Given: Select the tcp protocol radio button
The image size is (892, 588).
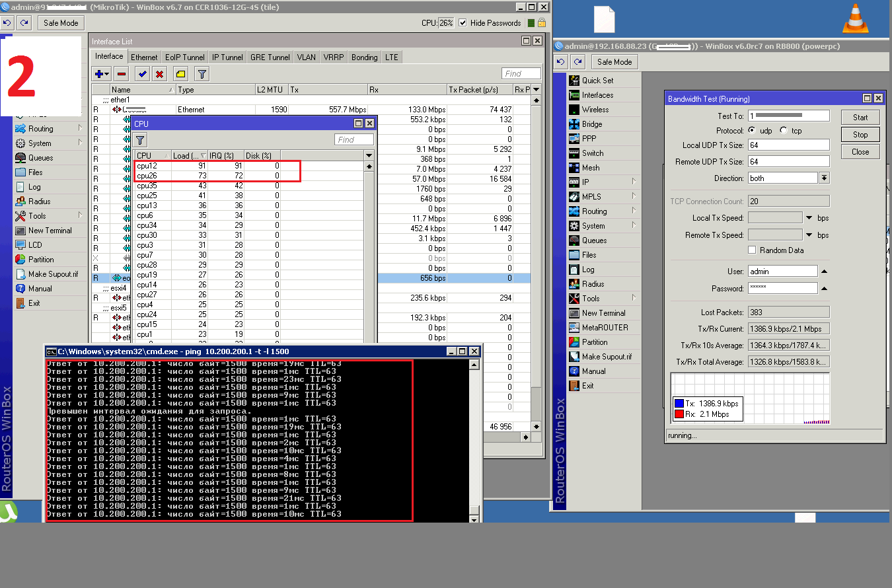Looking at the screenshot, I should [784, 131].
